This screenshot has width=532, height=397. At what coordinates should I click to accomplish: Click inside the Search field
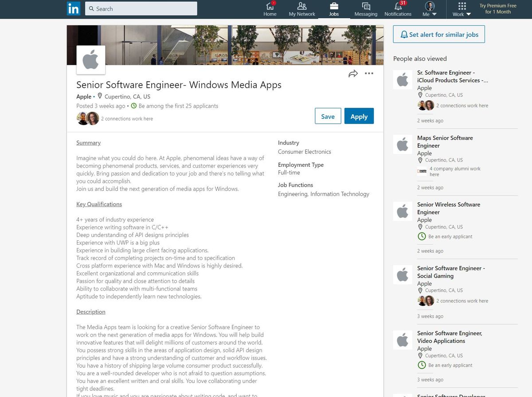point(141,8)
